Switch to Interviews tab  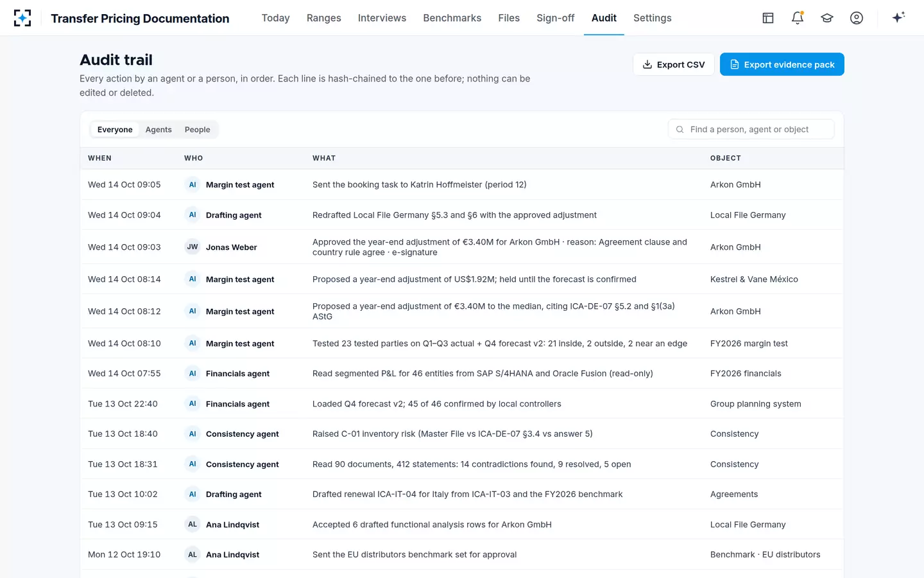382,18
